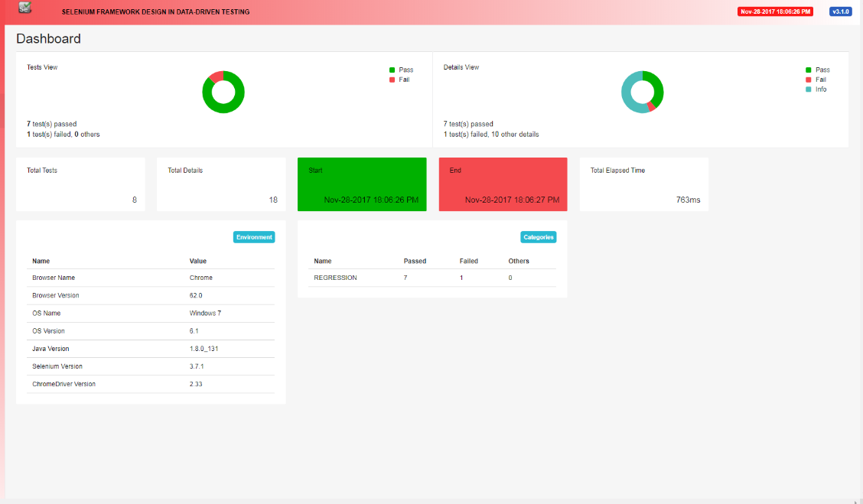Click the Total Tests card
The height and width of the screenshot is (504, 863).
click(x=80, y=184)
